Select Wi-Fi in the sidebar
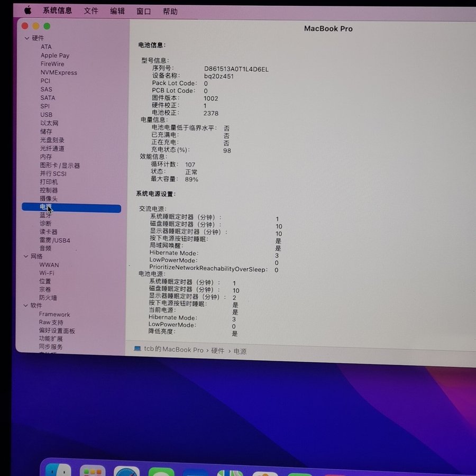476x476 pixels. 47,273
